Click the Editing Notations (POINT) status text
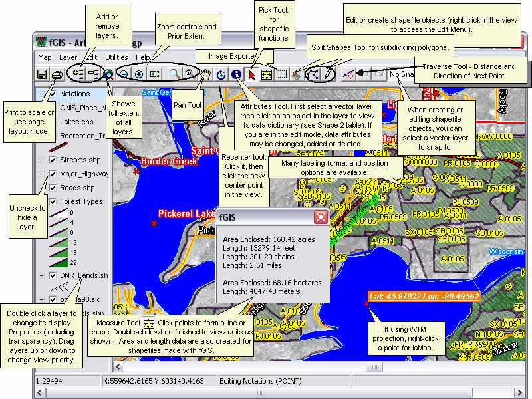532x399 pixels. [x=261, y=381]
